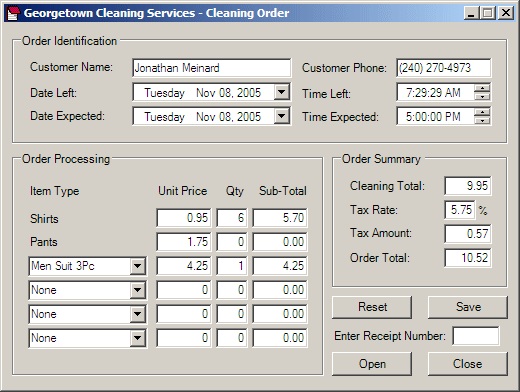Click the 'Order Processing' group title
520x392 pixels.
coord(66,159)
